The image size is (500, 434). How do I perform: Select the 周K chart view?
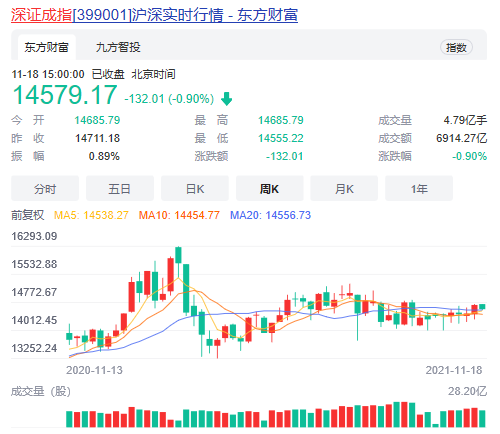click(x=269, y=189)
